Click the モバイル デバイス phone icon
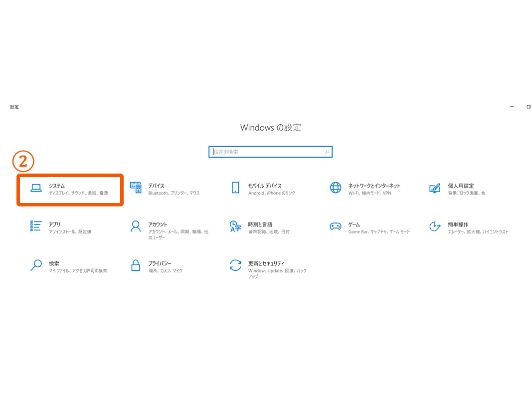Screen dimensions: 532x399 tap(235, 188)
